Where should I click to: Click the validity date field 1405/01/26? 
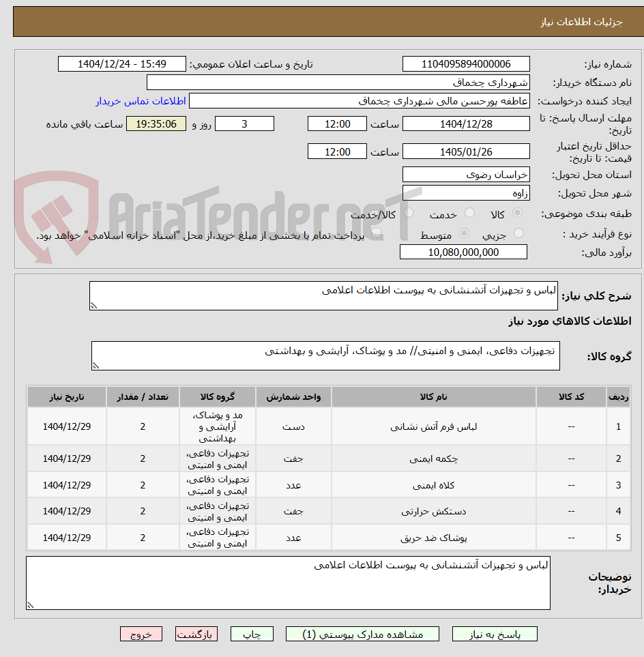pyautogui.click(x=466, y=151)
